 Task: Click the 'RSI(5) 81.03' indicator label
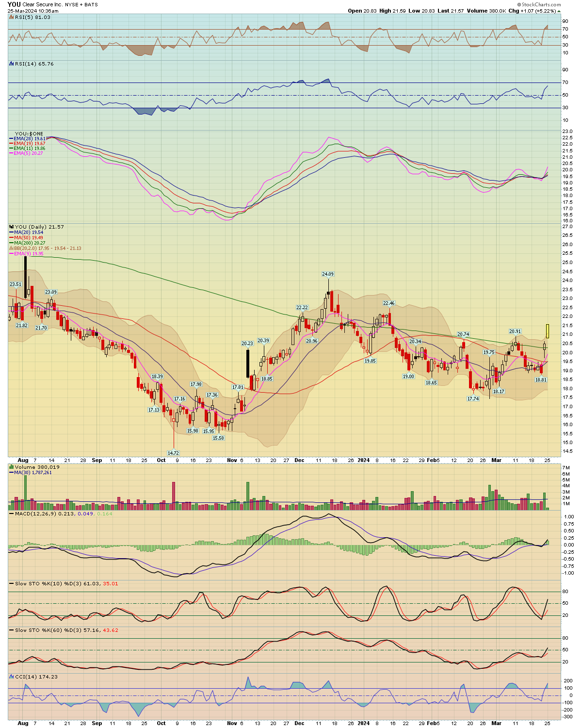32,17
